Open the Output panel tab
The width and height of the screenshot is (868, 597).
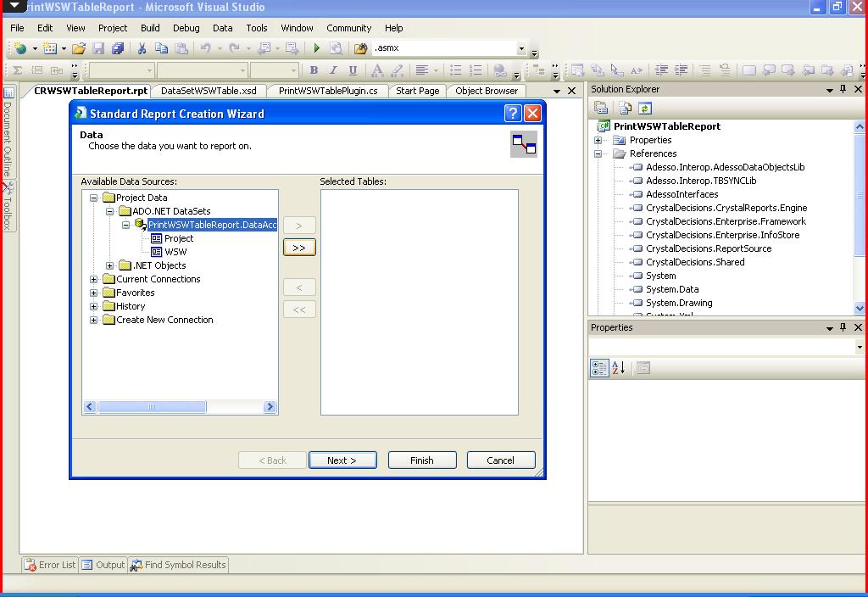103,565
